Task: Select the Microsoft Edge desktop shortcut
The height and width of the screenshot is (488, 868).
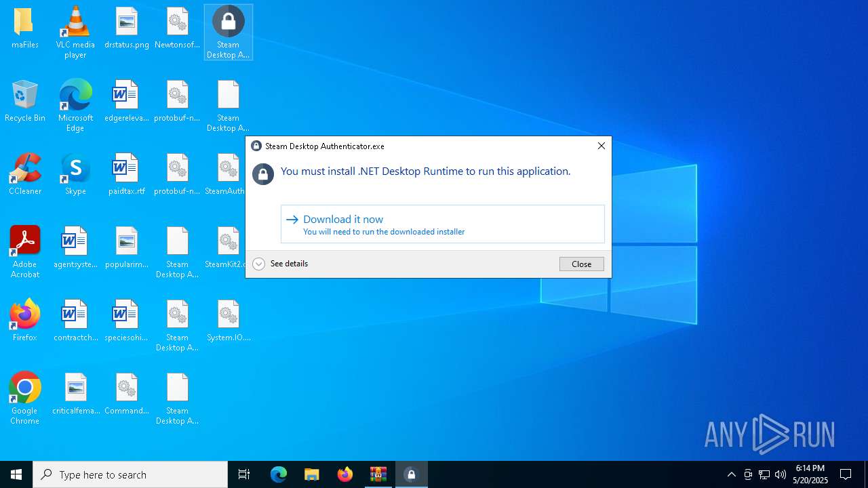Action: 75,105
